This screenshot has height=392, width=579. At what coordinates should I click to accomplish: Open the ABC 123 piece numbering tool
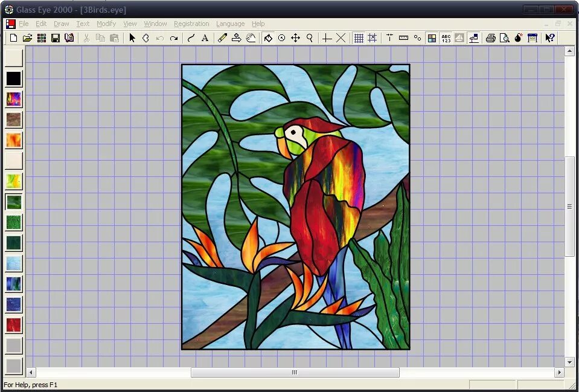click(x=447, y=37)
